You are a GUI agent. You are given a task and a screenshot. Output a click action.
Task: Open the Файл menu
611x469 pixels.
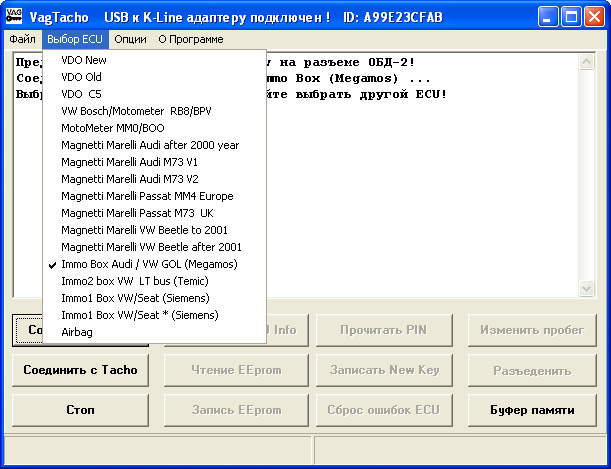pos(22,39)
